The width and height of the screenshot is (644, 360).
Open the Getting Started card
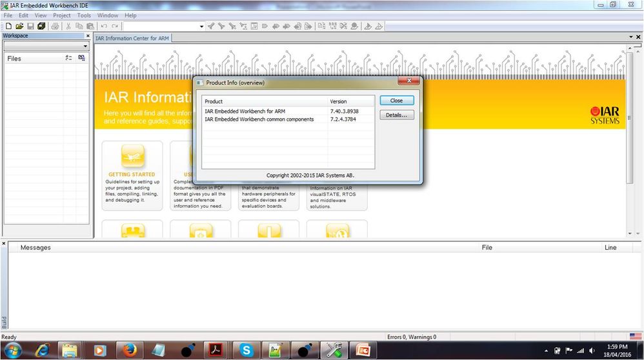pos(132,175)
